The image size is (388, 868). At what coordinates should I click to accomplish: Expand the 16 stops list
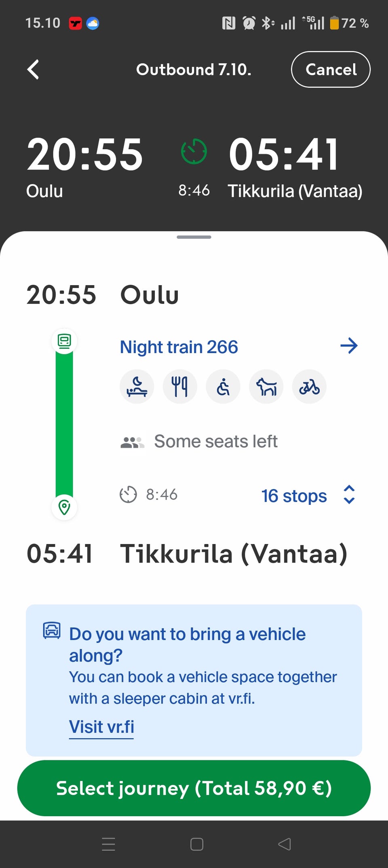294,495
